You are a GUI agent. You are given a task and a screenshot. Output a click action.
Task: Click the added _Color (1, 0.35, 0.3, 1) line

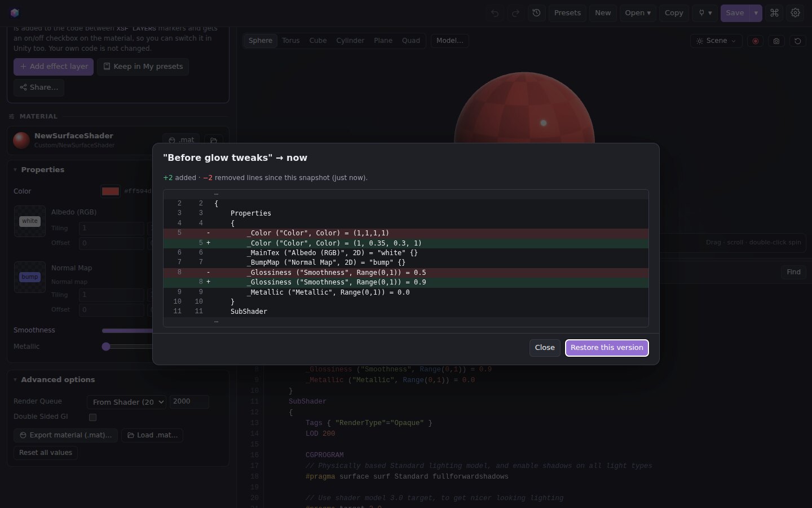click(x=406, y=243)
